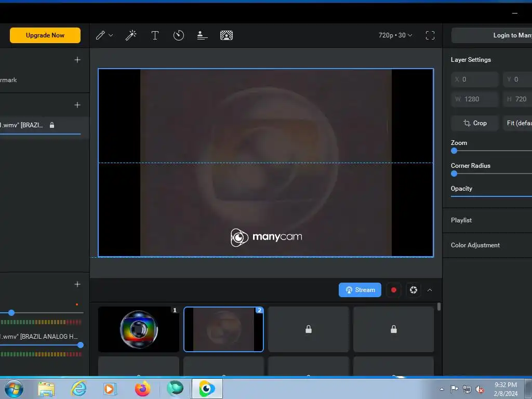Viewport: 532px width, 399px height.
Task: Show hidden system tray icons
Action: pos(442,389)
